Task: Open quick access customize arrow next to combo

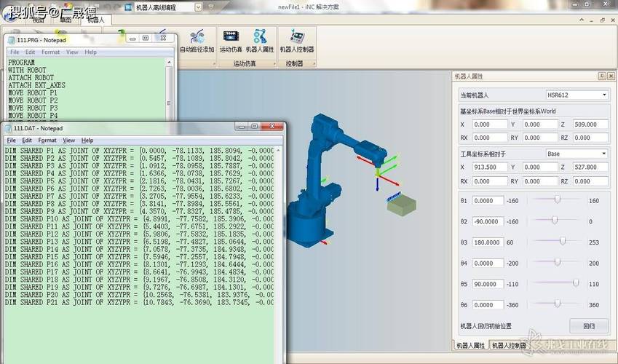Action: 211,7
